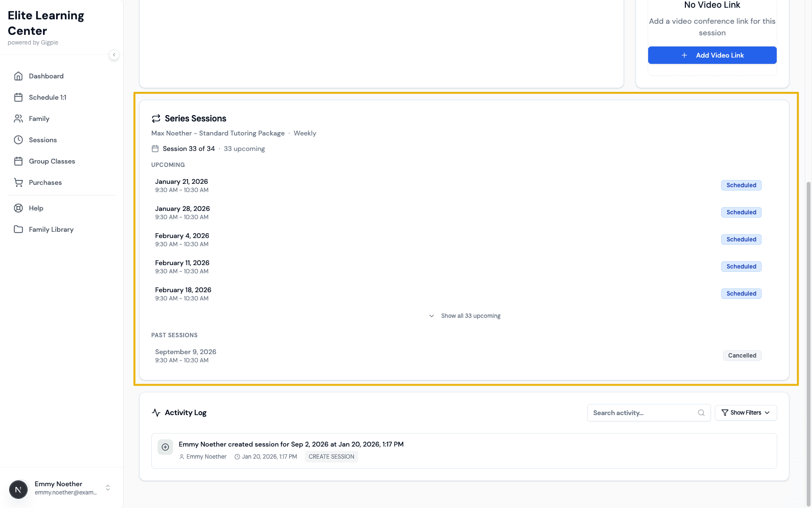
Task: Open the Family people icon
Action: pos(18,119)
